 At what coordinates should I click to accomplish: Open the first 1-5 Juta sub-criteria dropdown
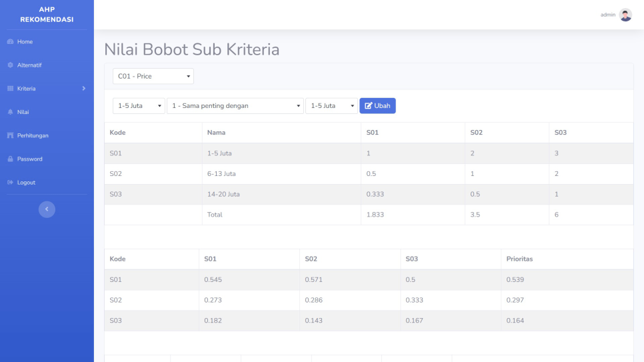click(x=139, y=105)
